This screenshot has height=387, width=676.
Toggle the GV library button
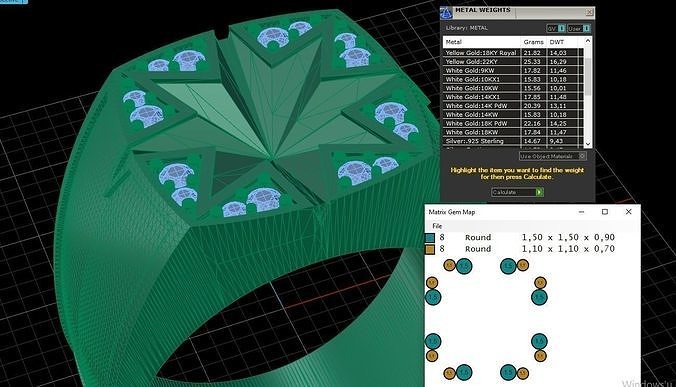pos(556,28)
